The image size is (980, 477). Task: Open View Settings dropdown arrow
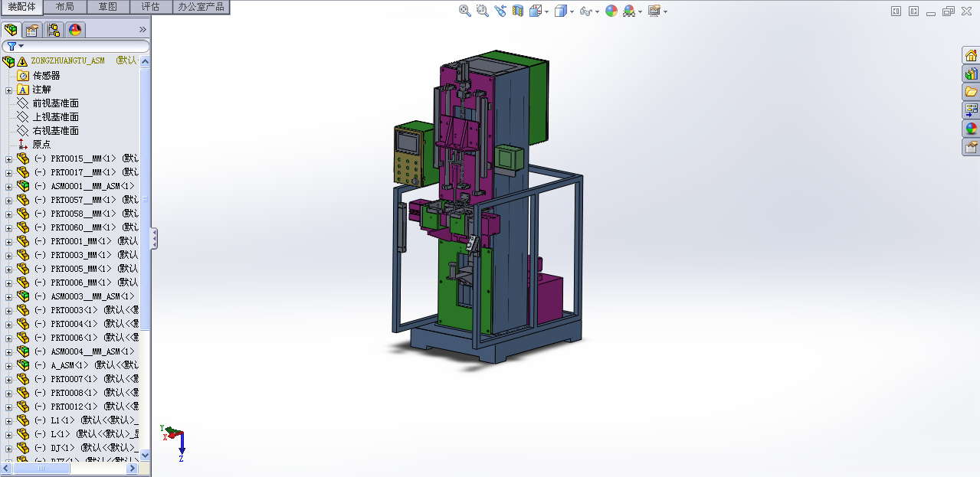pos(665,11)
